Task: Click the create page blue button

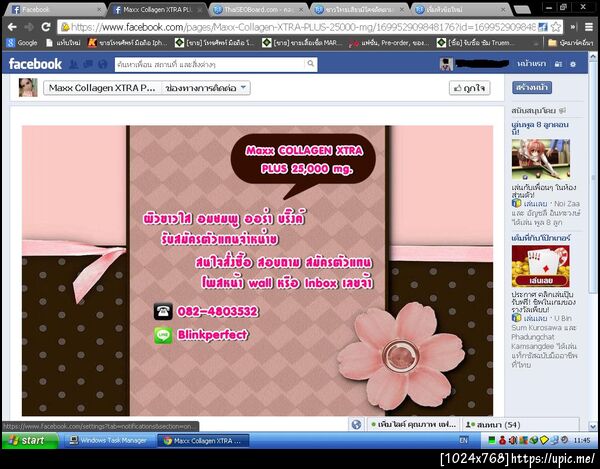Action: [x=532, y=87]
